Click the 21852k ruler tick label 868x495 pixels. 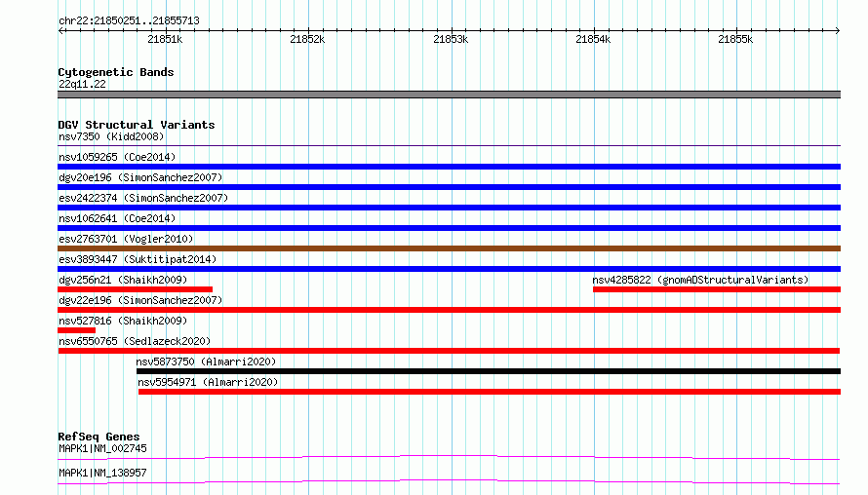[x=307, y=39]
